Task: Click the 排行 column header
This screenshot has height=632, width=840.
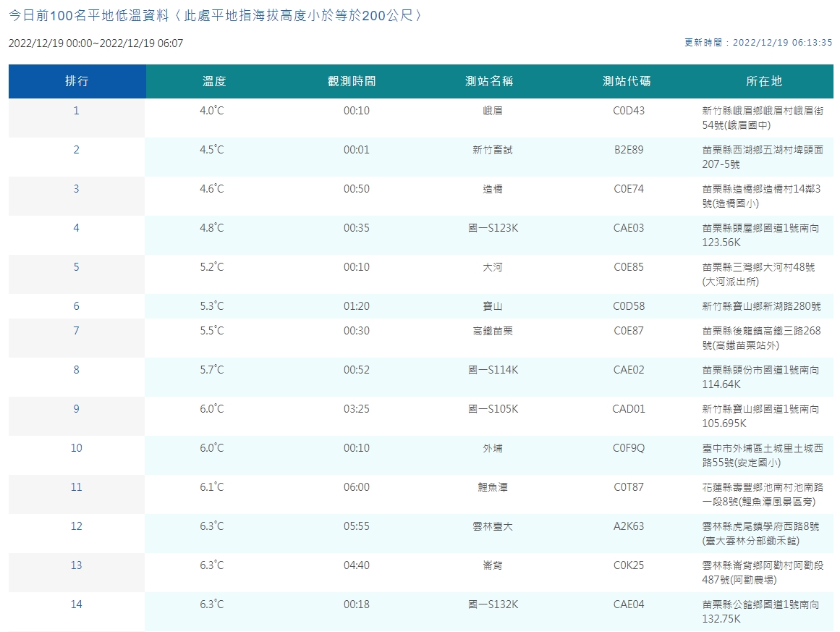Action: point(77,82)
